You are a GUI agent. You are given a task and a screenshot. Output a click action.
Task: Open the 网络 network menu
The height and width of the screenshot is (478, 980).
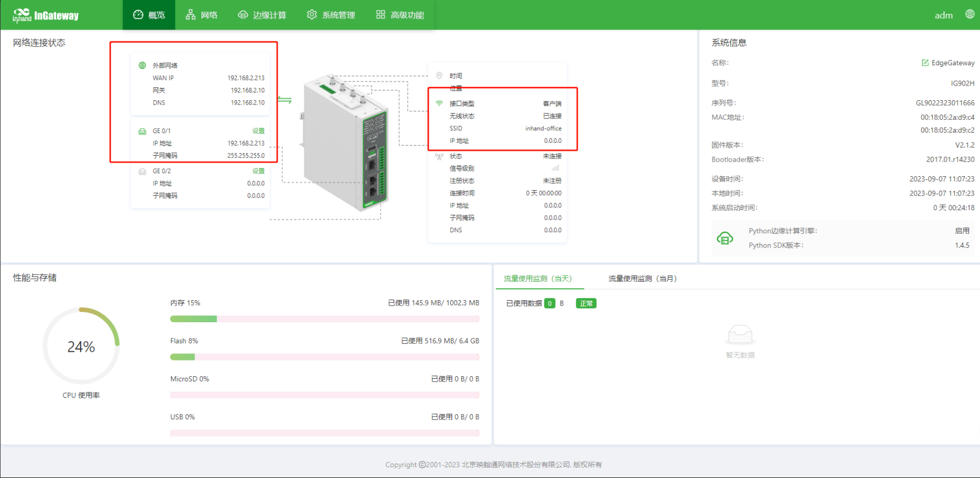coord(201,15)
